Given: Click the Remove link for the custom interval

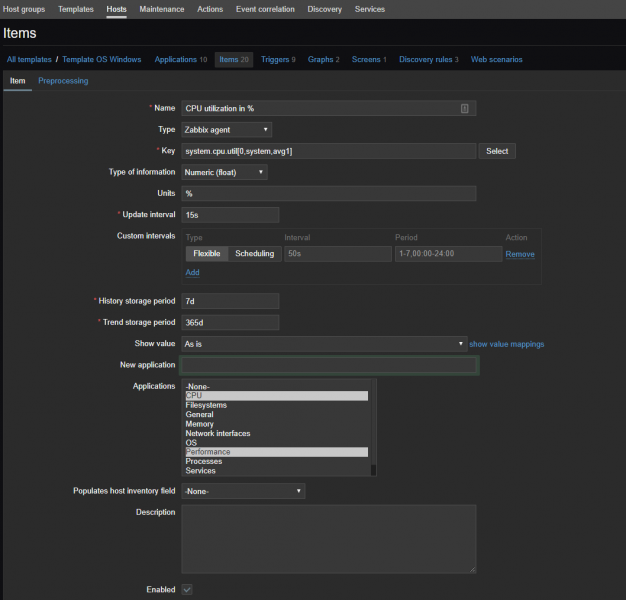Looking at the screenshot, I should (519, 254).
